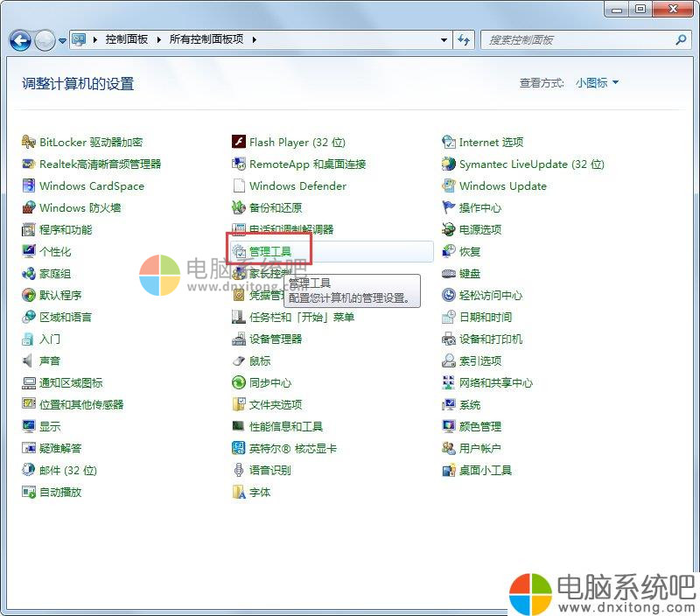
Task: Select the 所有控制面板项 breadcrumb segment
Action: 206,39
